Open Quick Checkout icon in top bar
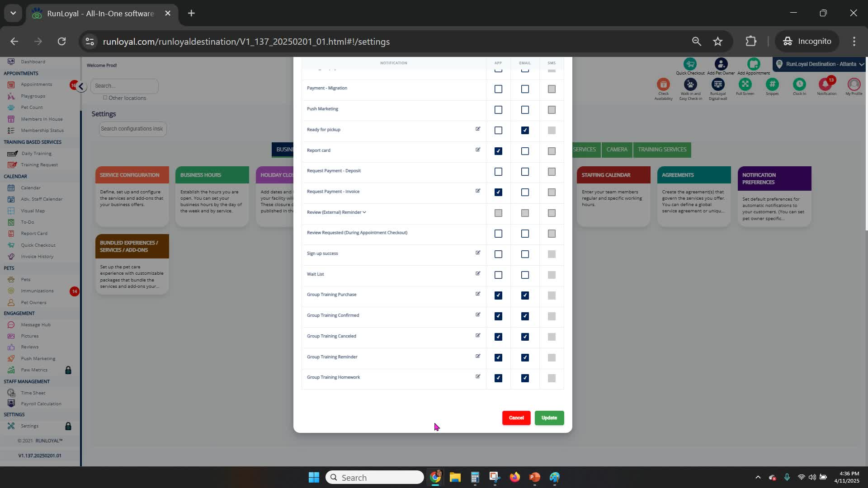Image resolution: width=868 pixels, height=488 pixels. (690, 64)
